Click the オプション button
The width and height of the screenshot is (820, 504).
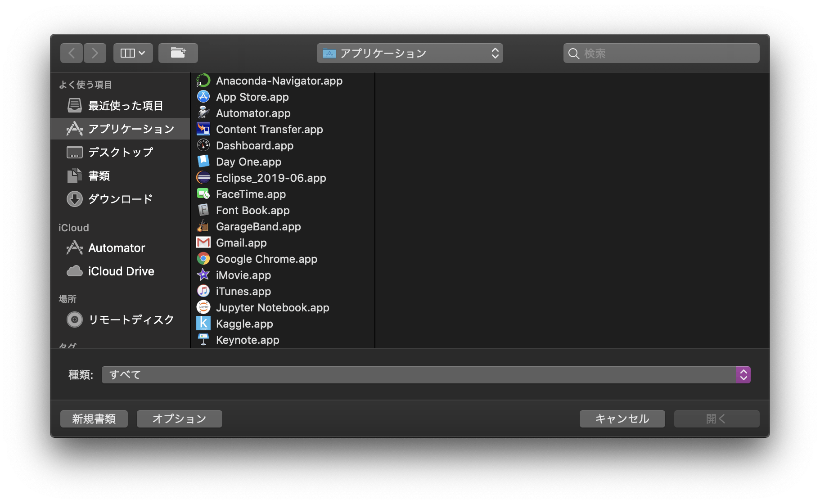180,419
